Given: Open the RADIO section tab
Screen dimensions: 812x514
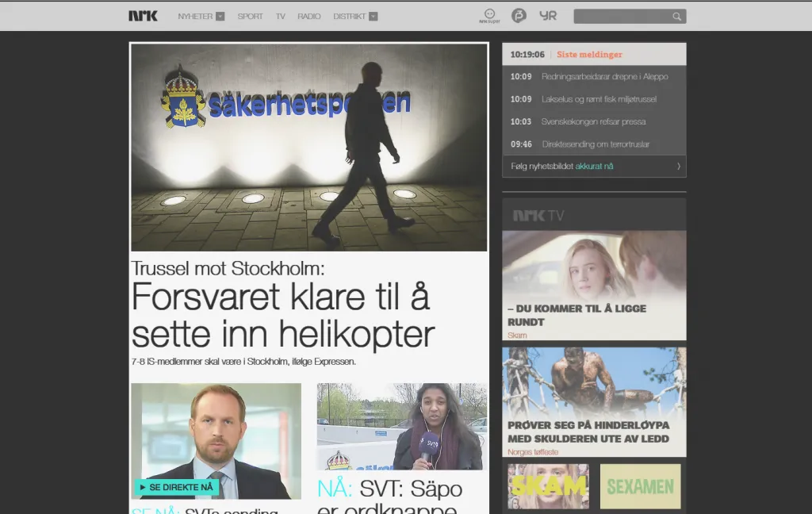Looking at the screenshot, I should [x=308, y=15].
